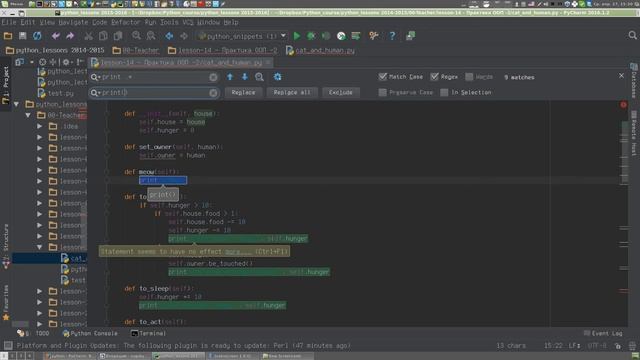The width and height of the screenshot is (640, 360).
Task: Open a file with the toolbar folder icon
Action: (8, 36)
